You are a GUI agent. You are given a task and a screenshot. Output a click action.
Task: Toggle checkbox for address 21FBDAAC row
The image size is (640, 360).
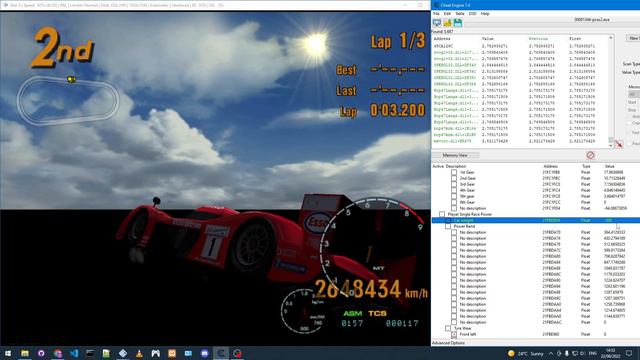click(x=454, y=322)
